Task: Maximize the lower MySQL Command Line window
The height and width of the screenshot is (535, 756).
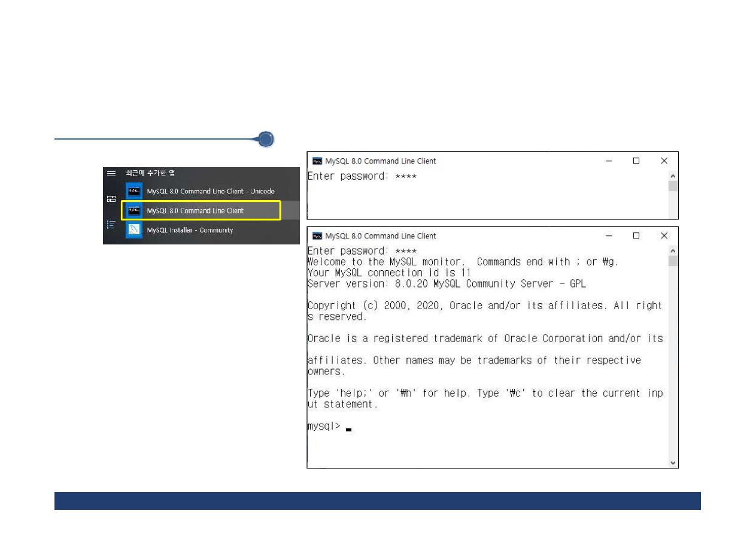Action: click(636, 236)
